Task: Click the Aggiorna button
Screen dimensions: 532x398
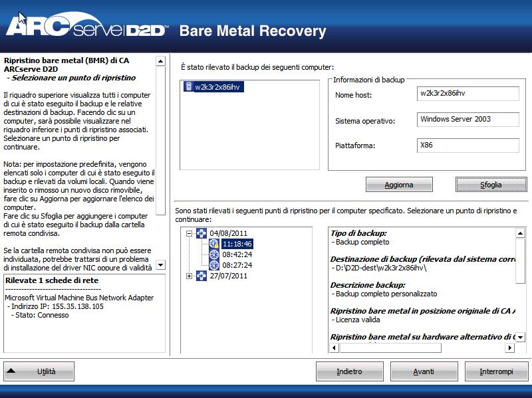Action: (x=399, y=185)
